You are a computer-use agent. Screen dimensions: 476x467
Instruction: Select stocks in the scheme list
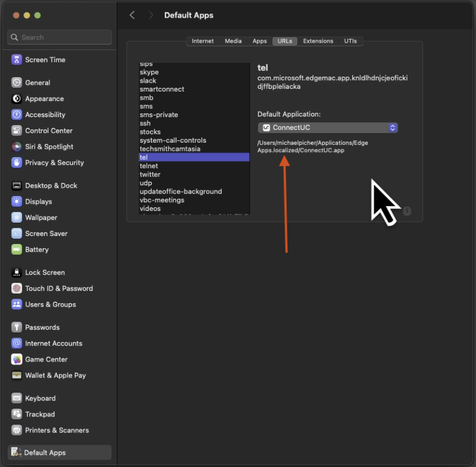coord(194,132)
